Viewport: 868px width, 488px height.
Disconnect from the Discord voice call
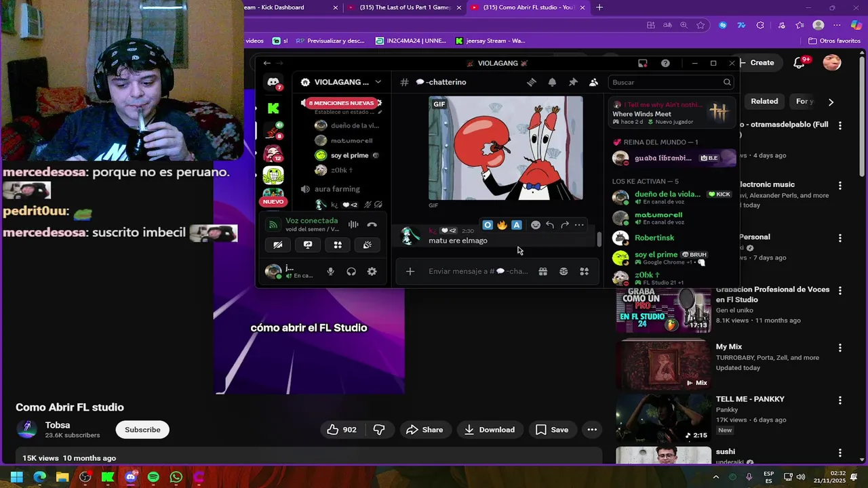pyautogui.click(x=372, y=224)
